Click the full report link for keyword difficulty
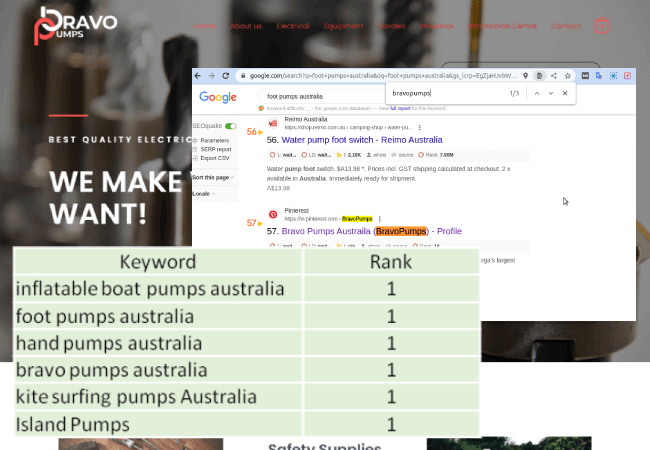Screen dimensions: 650x450 [x=400, y=108]
